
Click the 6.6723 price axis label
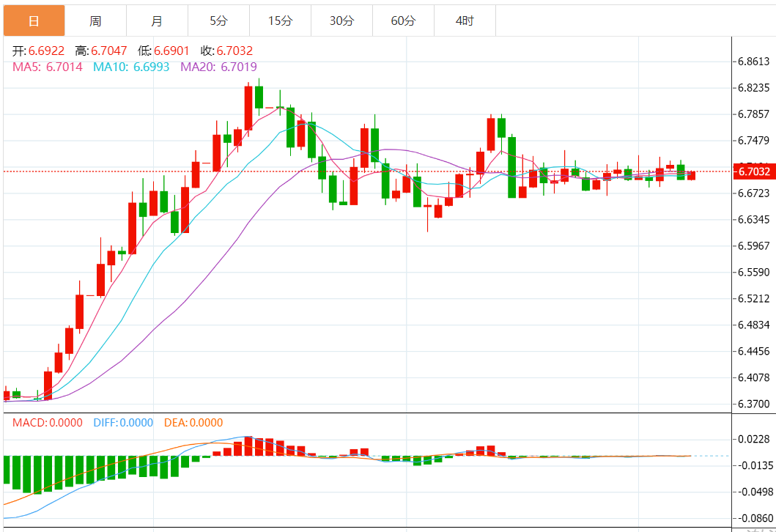tap(754, 193)
